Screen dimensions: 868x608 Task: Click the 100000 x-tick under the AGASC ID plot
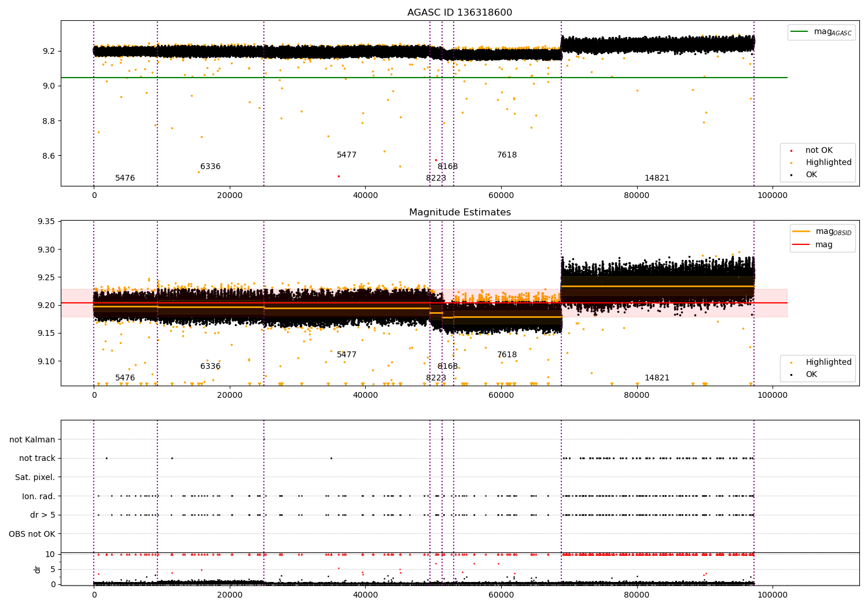[x=773, y=196]
